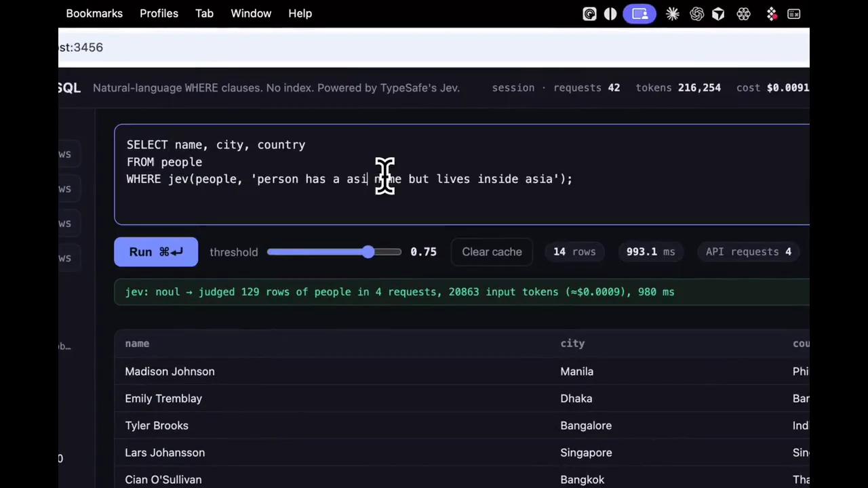Open the Bookmarks menu
The width and height of the screenshot is (868, 488).
point(94,14)
